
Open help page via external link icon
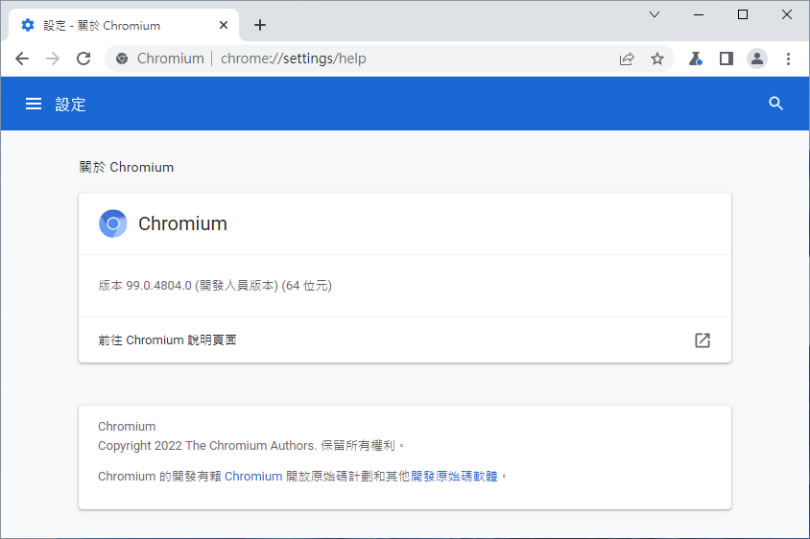point(702,340)
